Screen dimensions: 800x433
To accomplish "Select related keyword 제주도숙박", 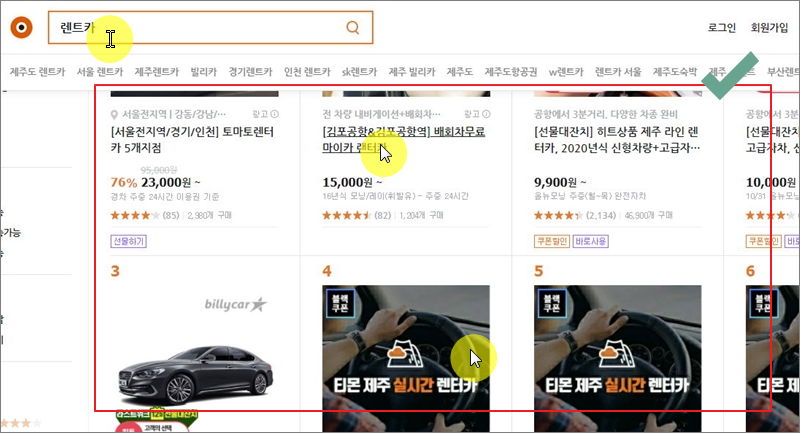I will [674, 72].
